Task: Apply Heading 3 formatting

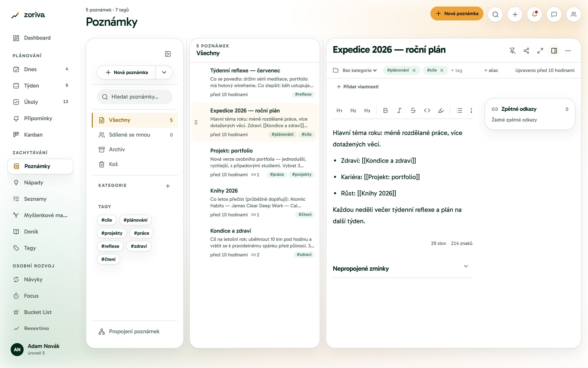Action: coord(367,110)
